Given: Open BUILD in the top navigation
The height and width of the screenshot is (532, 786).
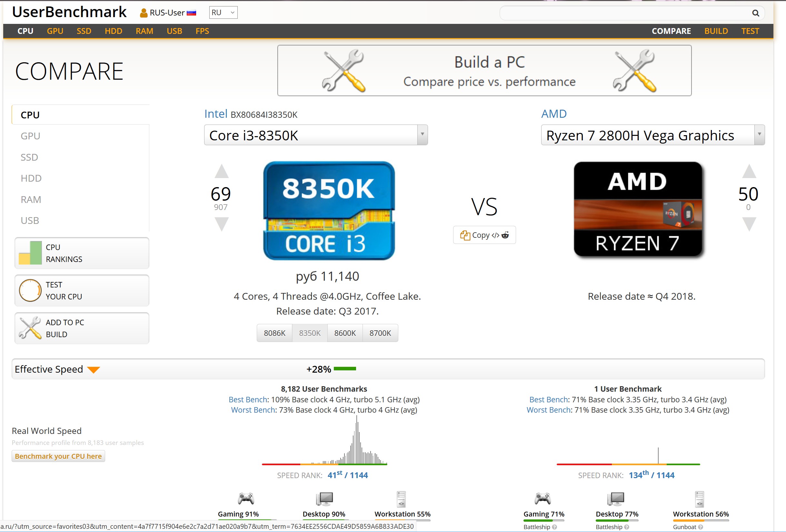Looking at the screenshot, I should tap(716, 31).
